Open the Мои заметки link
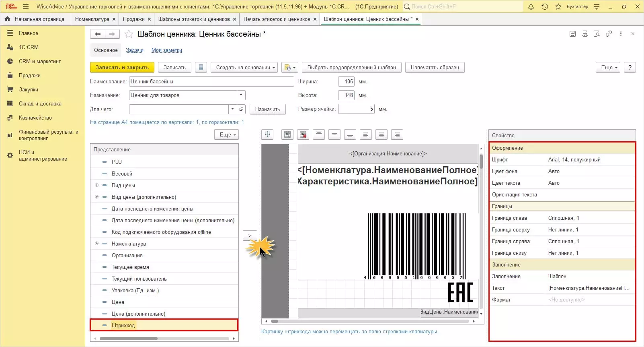644x347 pixels. 167,50
